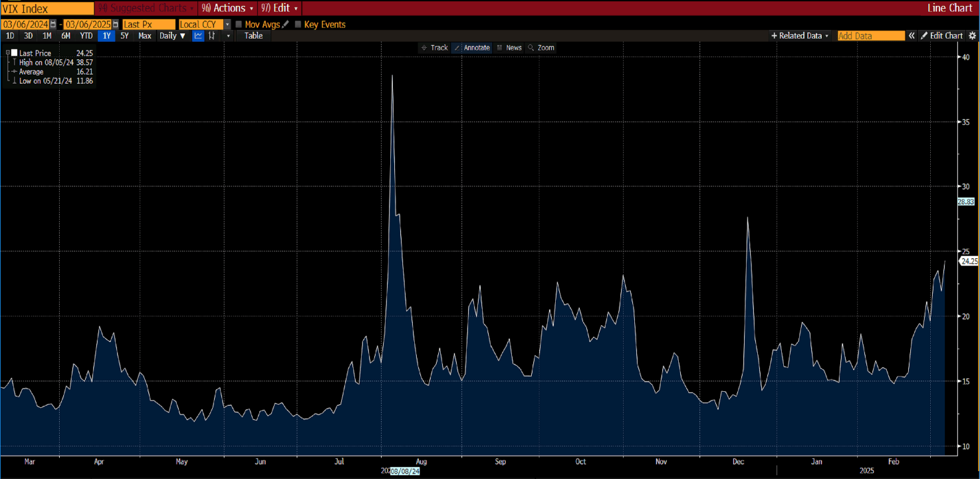Open the start date calendar picker

tap(54, 25)
